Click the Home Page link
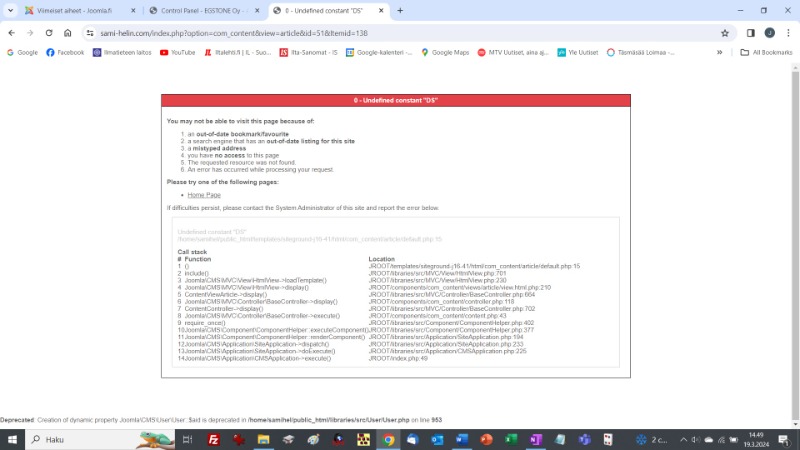The width and height of the screenshot is (800, 450). (204, 195)
